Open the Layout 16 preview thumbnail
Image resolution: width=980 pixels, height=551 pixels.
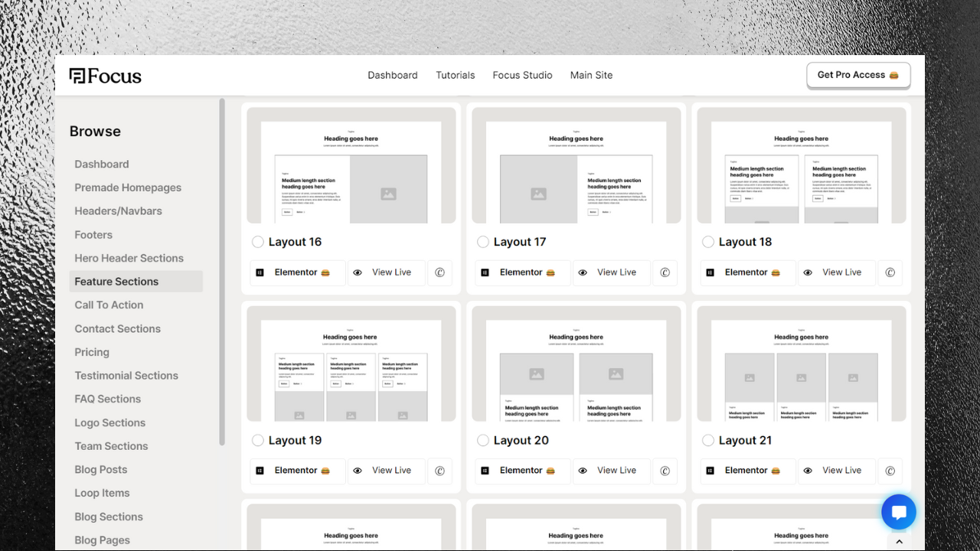click(351, 165)
